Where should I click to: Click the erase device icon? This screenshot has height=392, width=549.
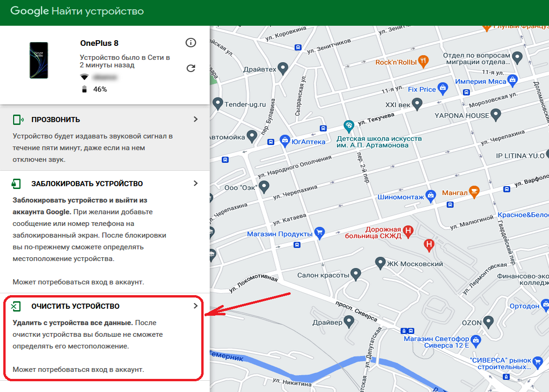pos(16,306)
